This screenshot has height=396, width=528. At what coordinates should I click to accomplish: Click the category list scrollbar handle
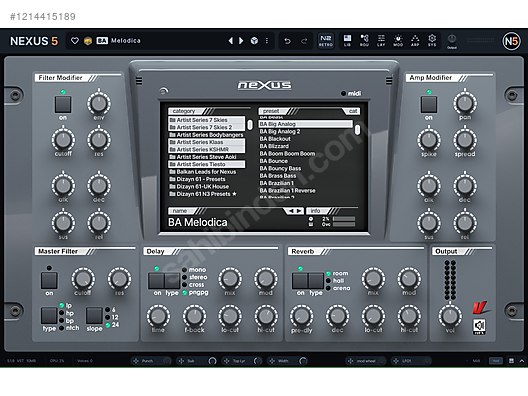pos(250,125)
